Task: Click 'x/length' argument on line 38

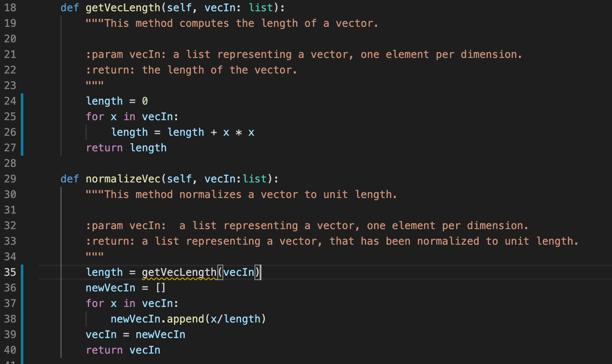Action: [x=235, y=319]
